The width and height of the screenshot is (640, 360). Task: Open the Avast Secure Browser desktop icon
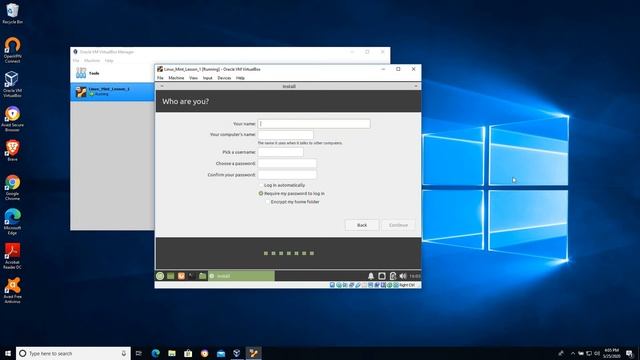point(12,118)
